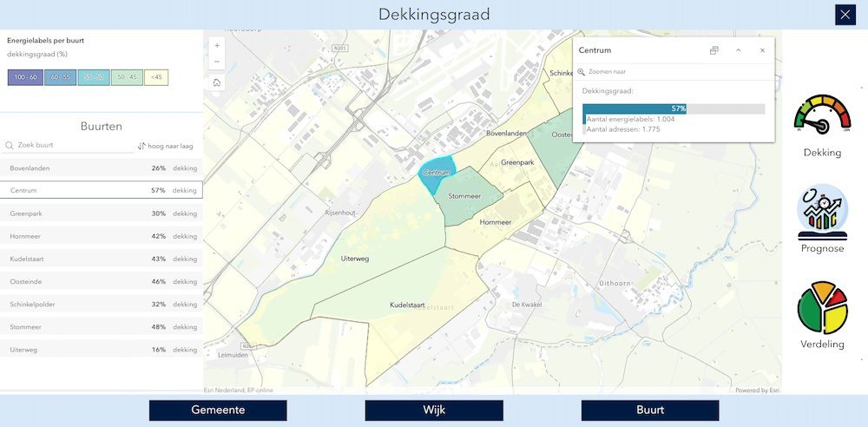The height and width of the screenshot is (427, 868).
Task: Collapse the Centrum popup
Action: coord(738,50)
